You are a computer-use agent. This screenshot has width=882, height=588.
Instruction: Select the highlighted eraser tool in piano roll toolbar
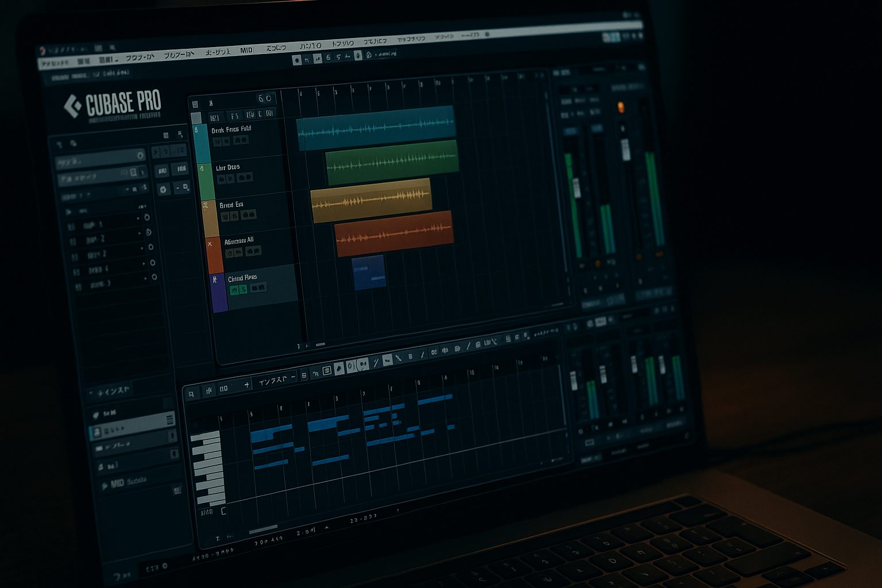click(339, 368)
